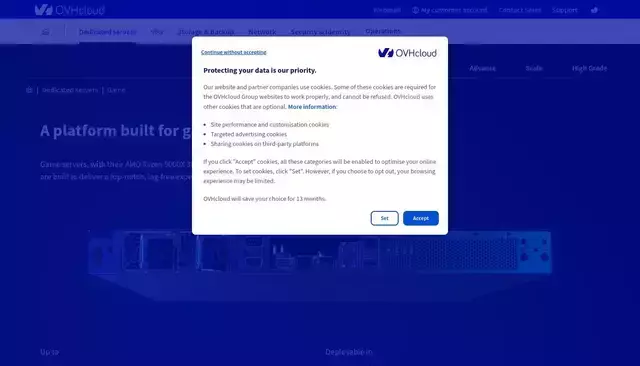The image size is (640, 366).
Task: Click the home icon in the main navigation
Action: point(45,32)
